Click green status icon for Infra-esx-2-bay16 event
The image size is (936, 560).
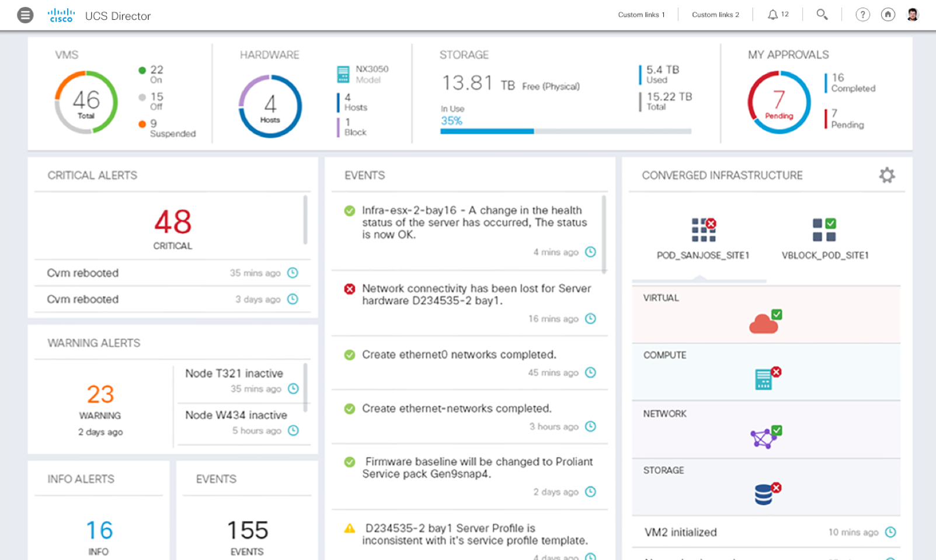point(350,210)
